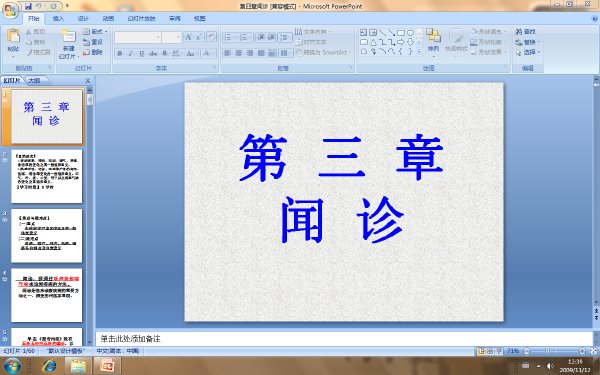
Task: Increase font size with larger A icon
Action: pos(188,37)
